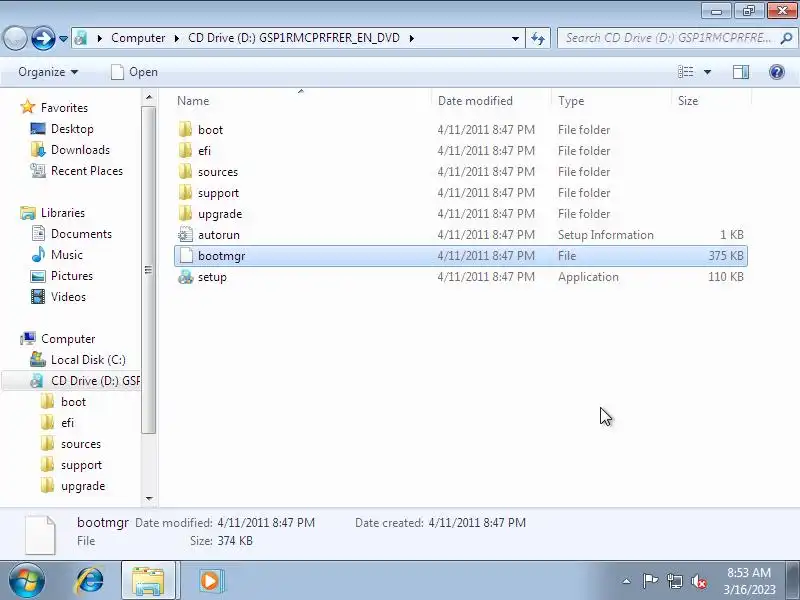Click the Computer breadcrumb in address bar
The width and height of the screenshot is (800, 600).
point(138,38)
